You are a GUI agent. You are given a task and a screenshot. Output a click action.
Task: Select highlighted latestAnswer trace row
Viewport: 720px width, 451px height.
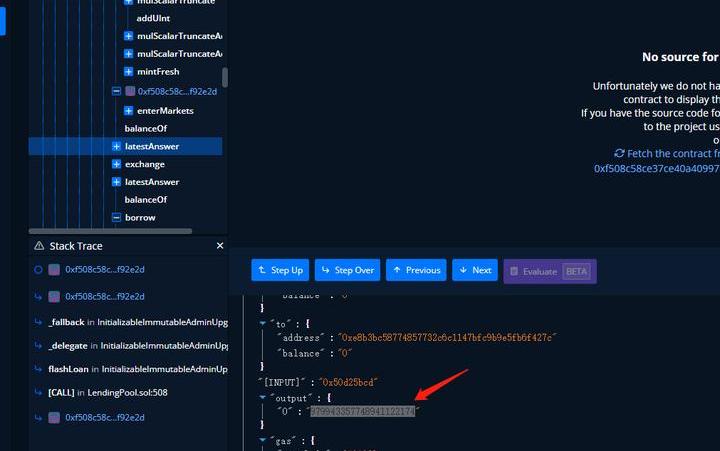click(151, 147)
